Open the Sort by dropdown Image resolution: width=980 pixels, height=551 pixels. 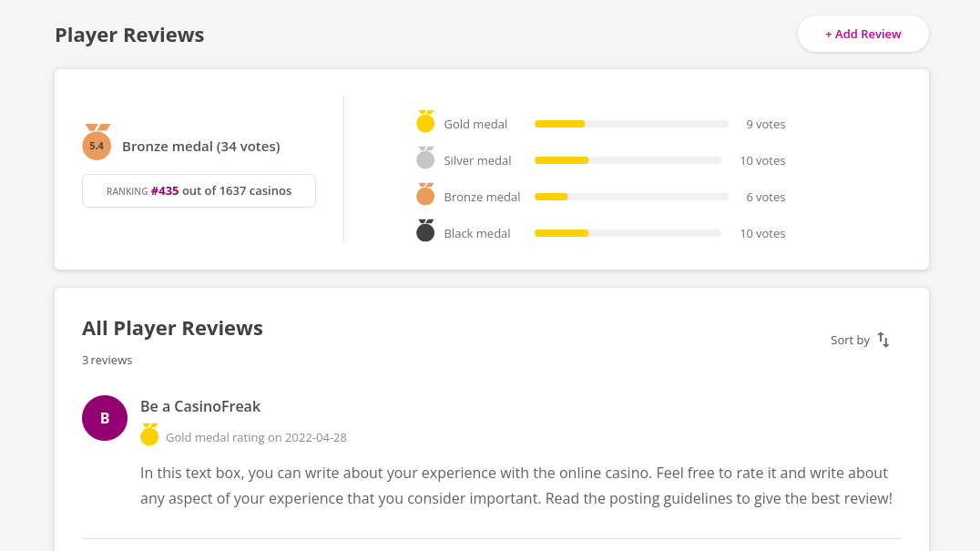click(850, 341)
